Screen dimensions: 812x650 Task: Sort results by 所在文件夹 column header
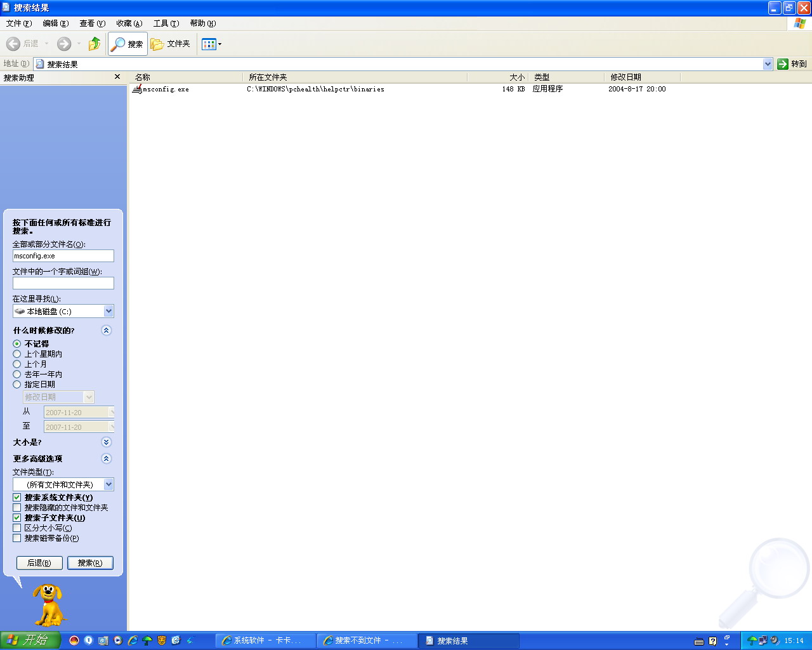(x=355, y=77)
